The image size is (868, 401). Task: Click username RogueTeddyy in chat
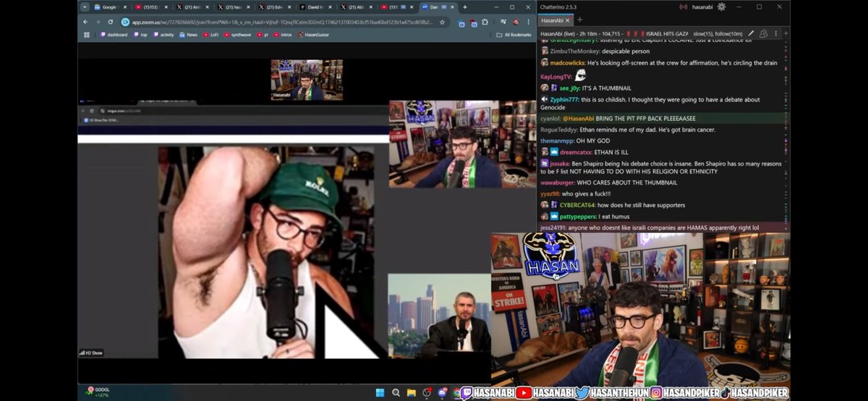[559, 130]
